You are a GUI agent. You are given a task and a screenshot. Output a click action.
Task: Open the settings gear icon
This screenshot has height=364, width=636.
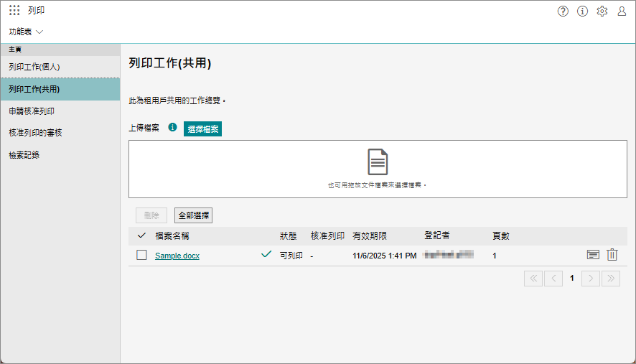tap(602, 11)
